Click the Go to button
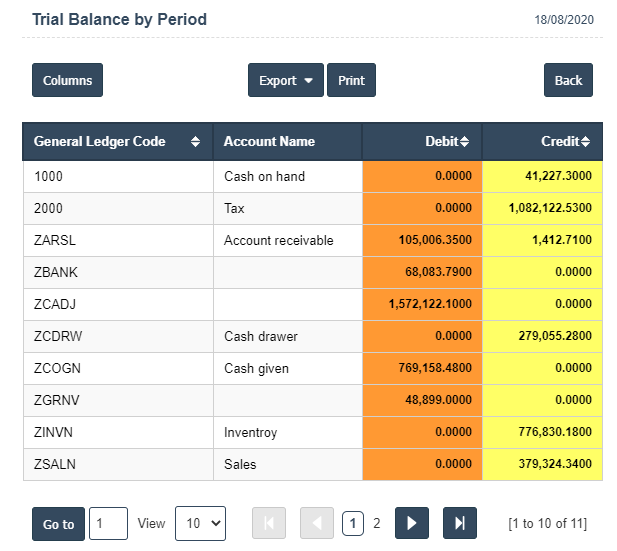The width and height of the screenshot is (617, 551). point(58,524)
